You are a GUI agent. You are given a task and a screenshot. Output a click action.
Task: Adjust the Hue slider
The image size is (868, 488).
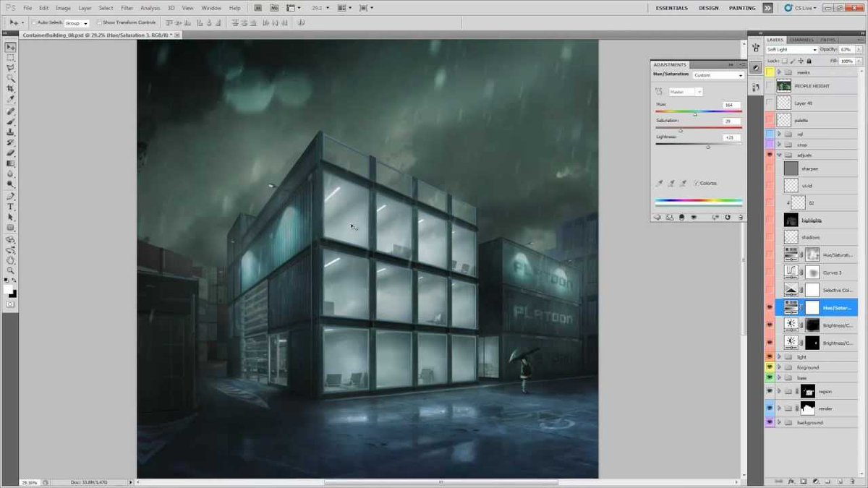695,114
